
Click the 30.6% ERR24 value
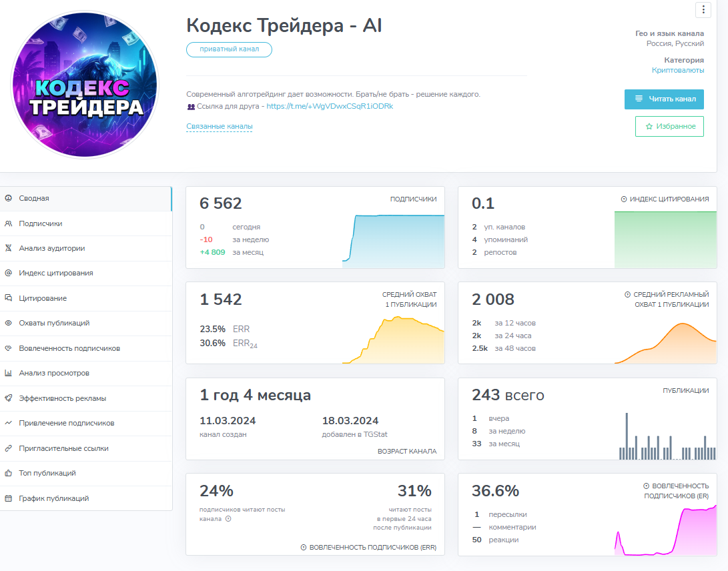coord(213,343)
